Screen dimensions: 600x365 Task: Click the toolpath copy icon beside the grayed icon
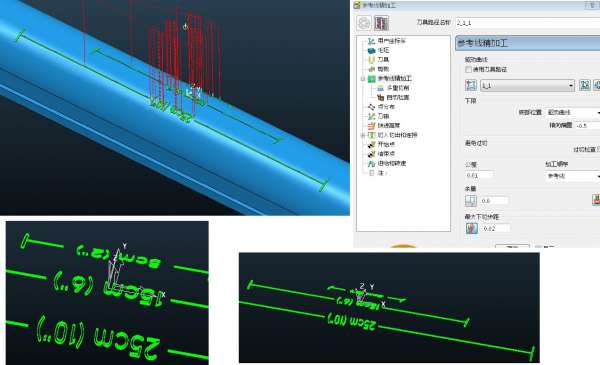(382, 23)
